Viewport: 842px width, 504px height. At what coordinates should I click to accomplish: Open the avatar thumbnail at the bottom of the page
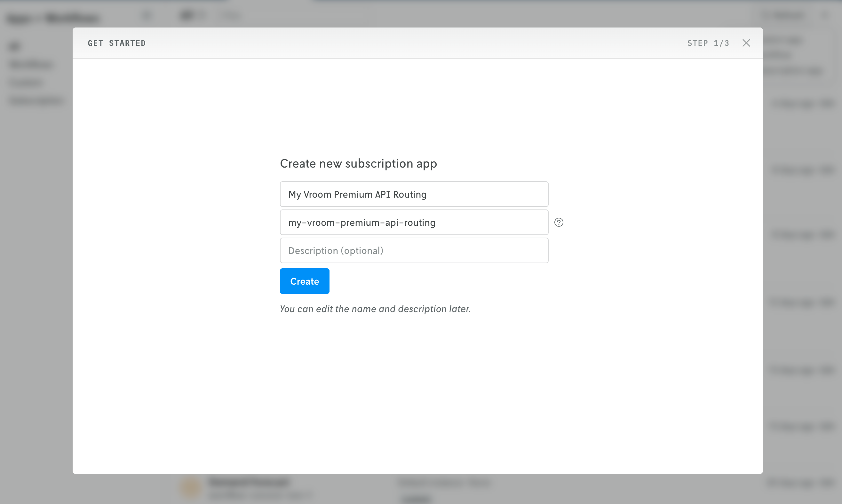pos(190,487)
